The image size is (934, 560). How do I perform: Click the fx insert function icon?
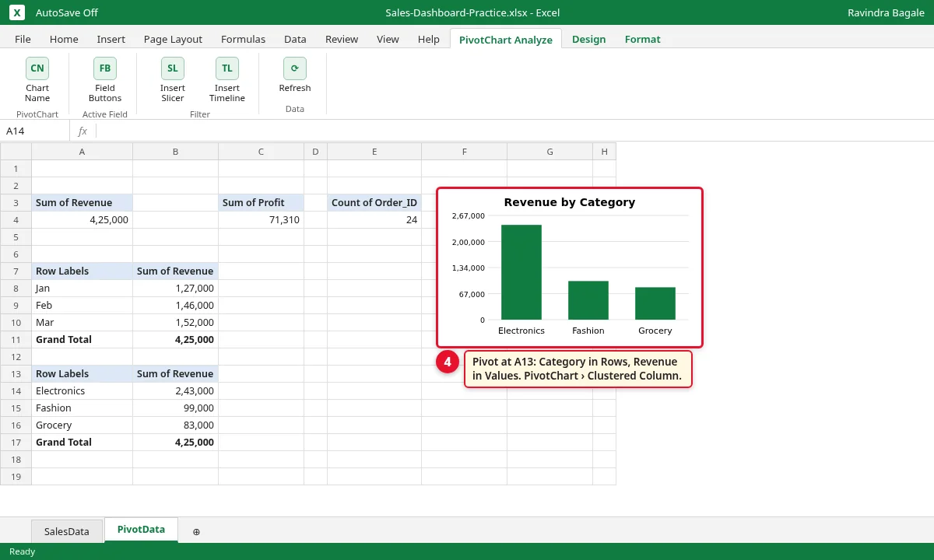pos(83,131)
